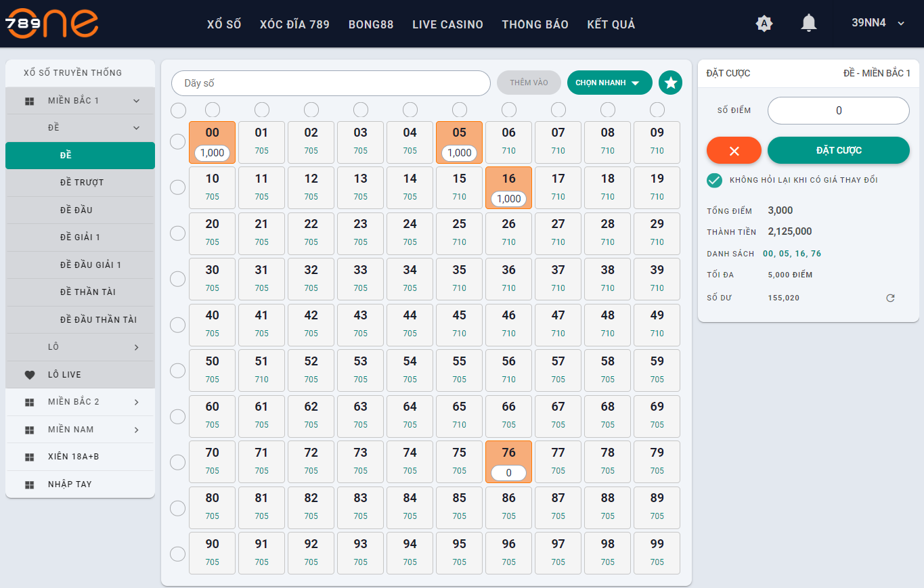
Task: Open the Chọn Nhanh dropdown
Action: (x=610, y=83)
